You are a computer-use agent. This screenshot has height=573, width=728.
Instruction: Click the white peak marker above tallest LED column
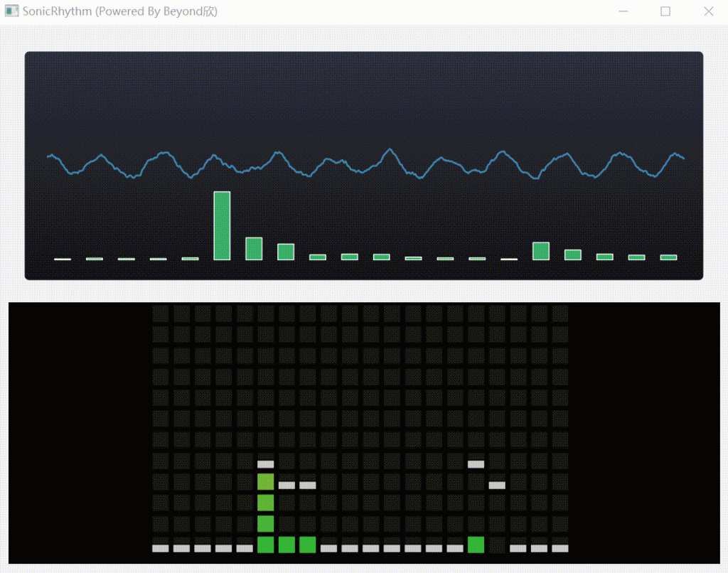click(x=265, y=464)
